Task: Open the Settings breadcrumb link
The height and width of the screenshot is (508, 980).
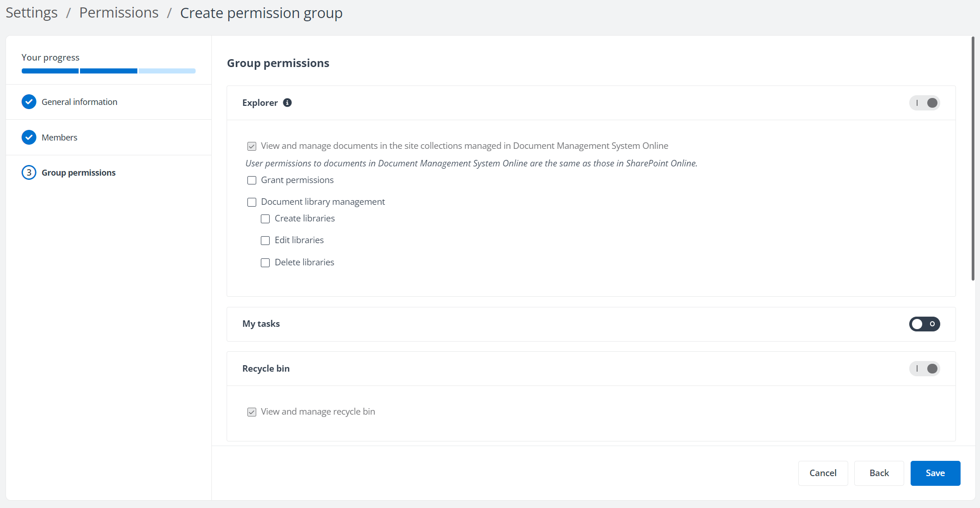Action: [31, 12]
